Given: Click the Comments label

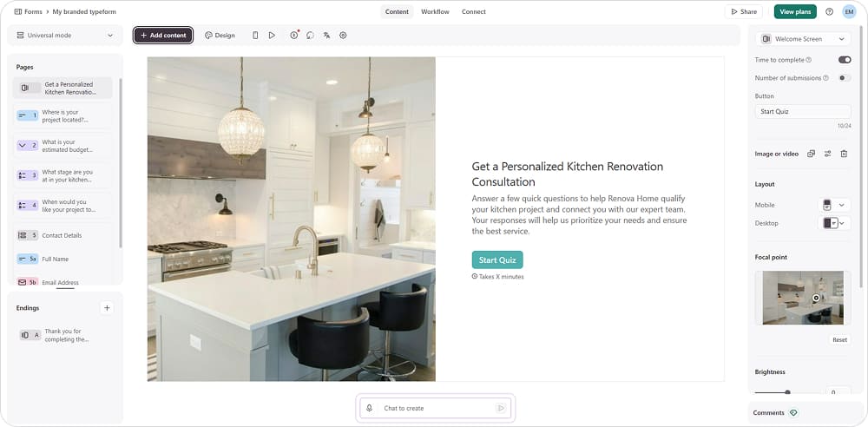Looking at the screenshot, I should click(768, 412).
